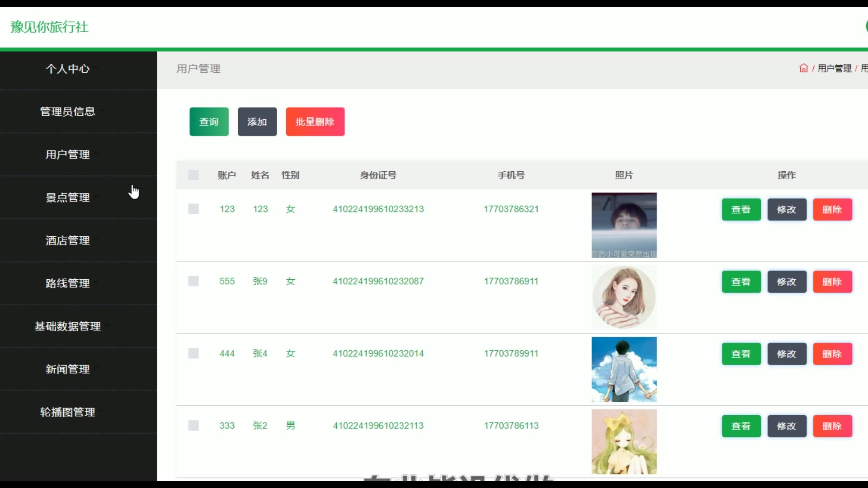Check the row checkbox for account 444
The image size is (868, 488).
coord(193,353)
